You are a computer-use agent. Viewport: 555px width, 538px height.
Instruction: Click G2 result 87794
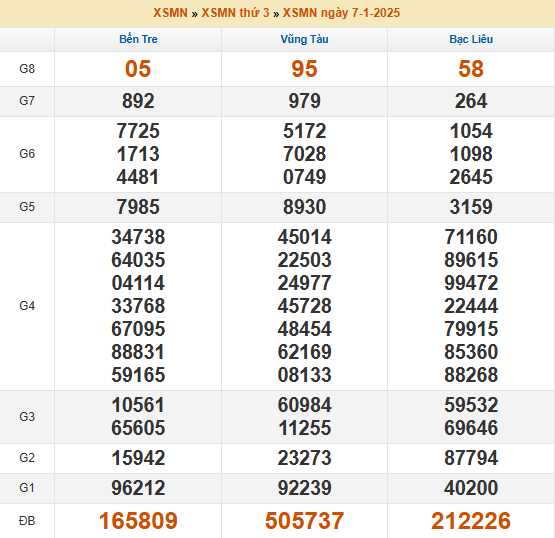(x=471, y=458)
